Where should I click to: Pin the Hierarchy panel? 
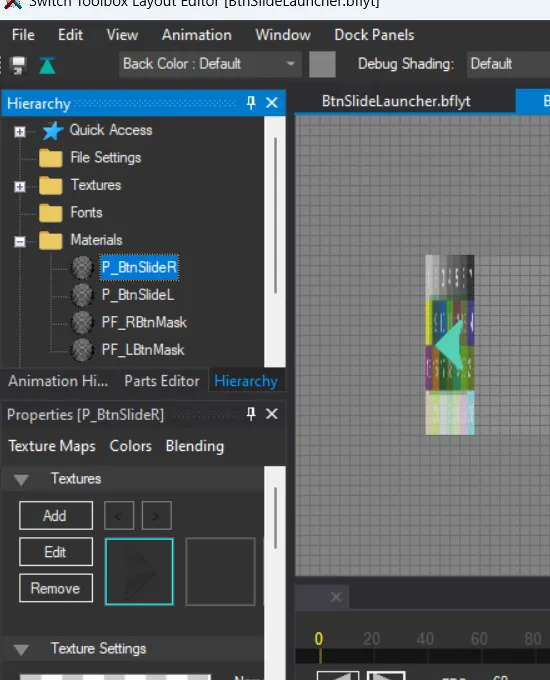coord(251,103)
